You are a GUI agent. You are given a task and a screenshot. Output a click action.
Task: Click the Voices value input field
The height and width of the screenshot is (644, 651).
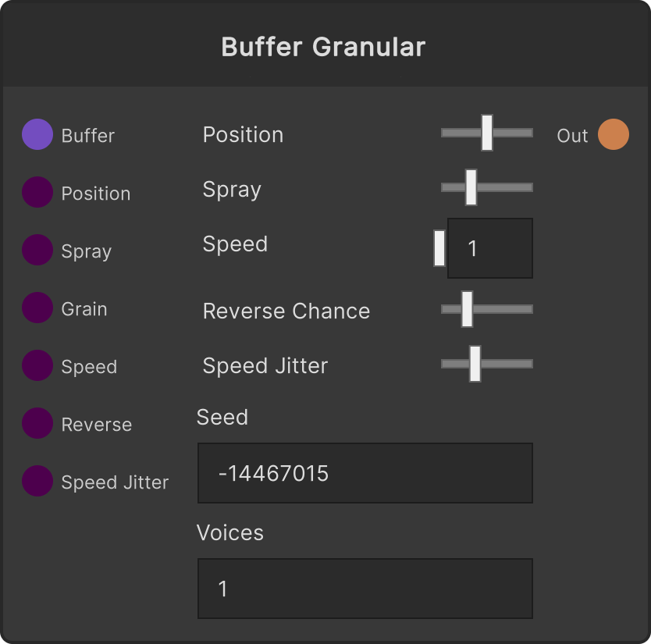coord(365,589)
